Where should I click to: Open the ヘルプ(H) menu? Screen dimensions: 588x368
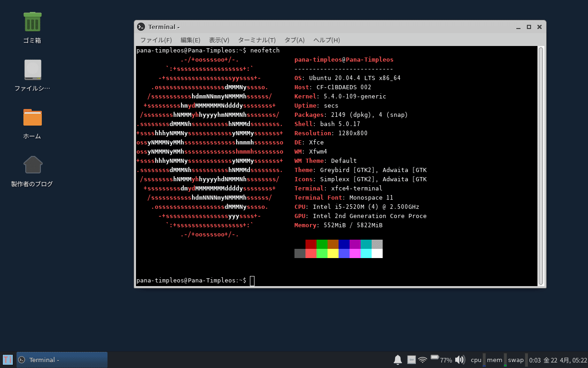[x=327, y=40]
